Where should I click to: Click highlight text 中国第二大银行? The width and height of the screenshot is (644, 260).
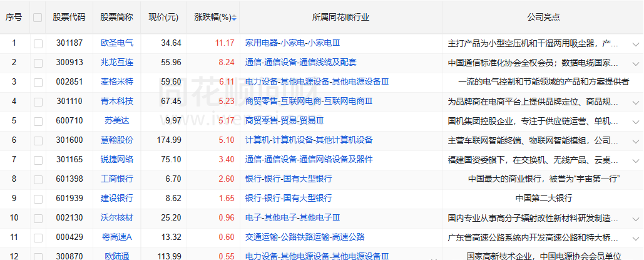tap(543, 198)
